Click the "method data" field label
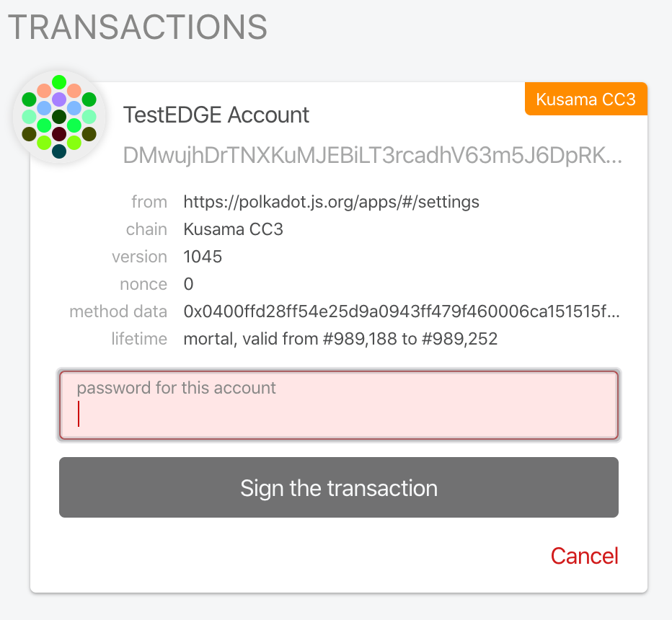672x620 pixels. [118, 312]
